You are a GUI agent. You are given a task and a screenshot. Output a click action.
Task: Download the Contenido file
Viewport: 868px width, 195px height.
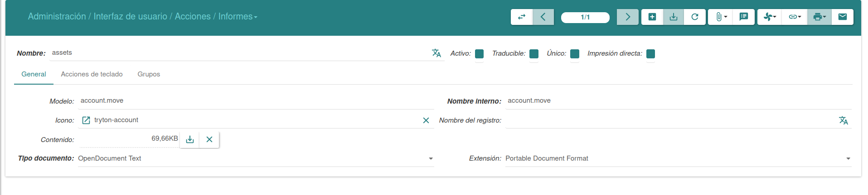point(190,139)
